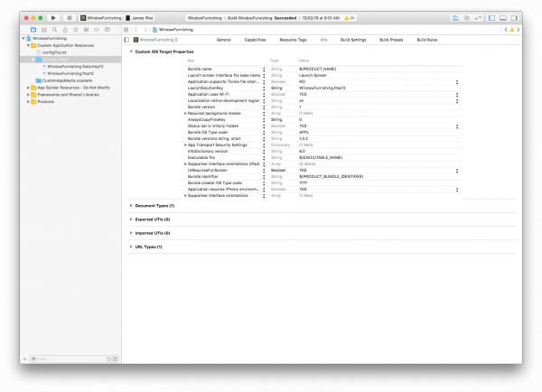
Task: Open the Test navigator diamond icon
Action: point(76,30)
